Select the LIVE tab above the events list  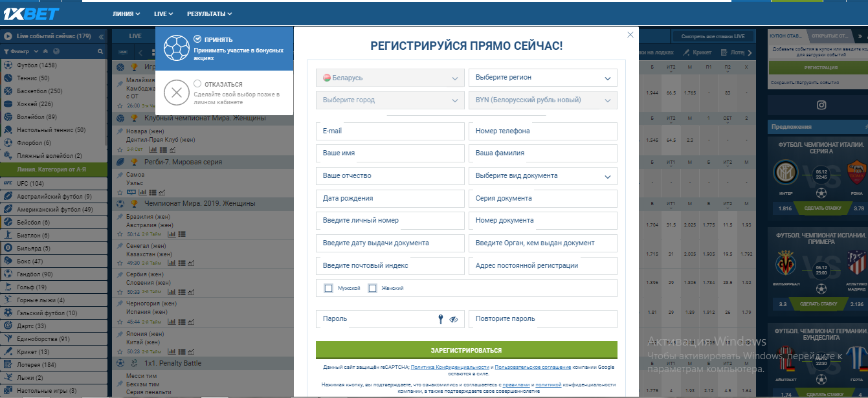click(135, 36)
